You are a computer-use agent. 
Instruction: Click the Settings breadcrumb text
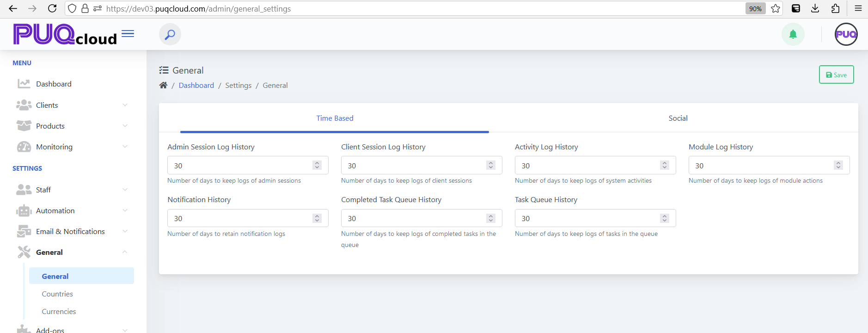point(238,85)
